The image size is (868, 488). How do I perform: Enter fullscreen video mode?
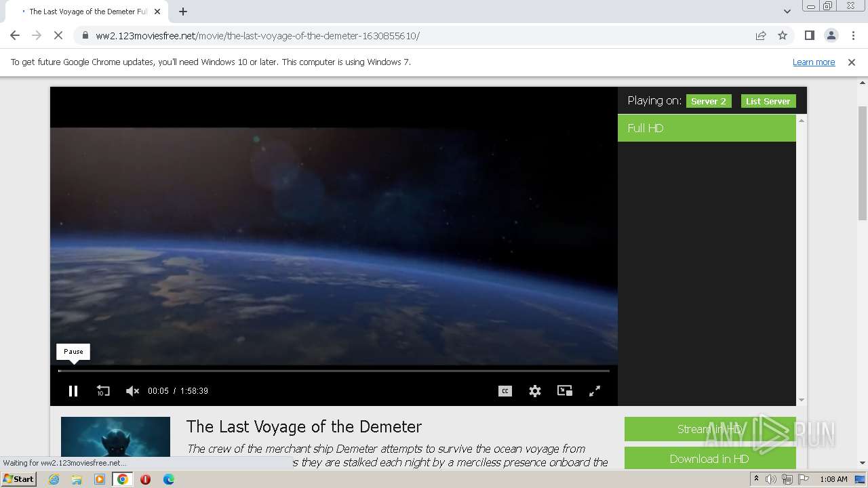point(595,391)
